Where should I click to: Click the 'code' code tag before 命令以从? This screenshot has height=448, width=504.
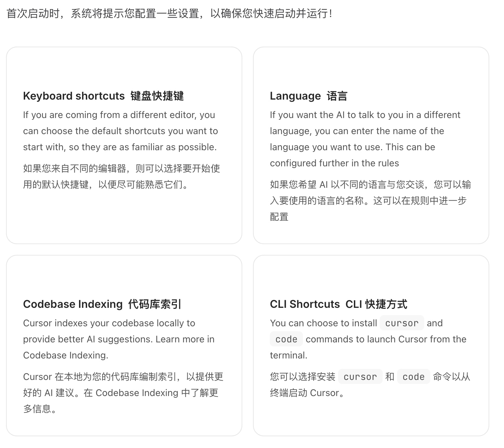[x=414, y=377]
